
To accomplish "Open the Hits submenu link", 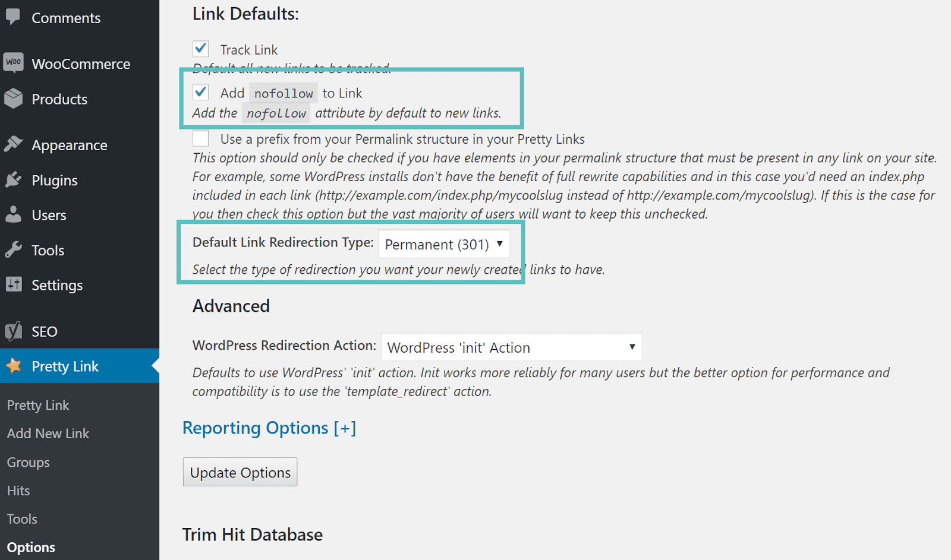I will tap(18, 491).
